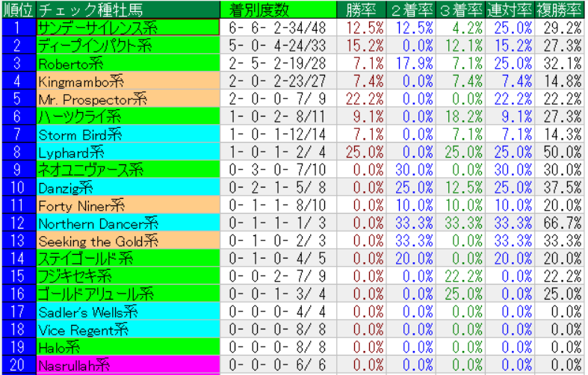This screenshot has height=375, width=588.
Task: Click the 3着率 column header
Action: click(x=461, y=9)
